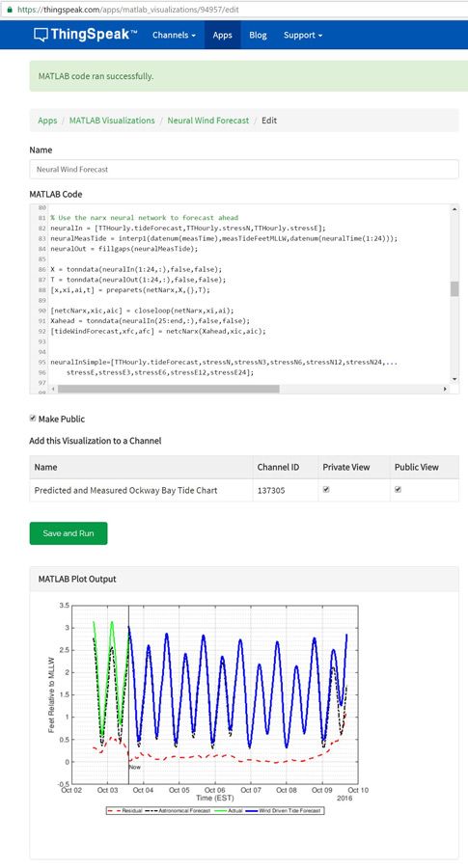Click the code editor scroll up arrow
The width and height of the screenshot is (468, 868).
point(454,209)
